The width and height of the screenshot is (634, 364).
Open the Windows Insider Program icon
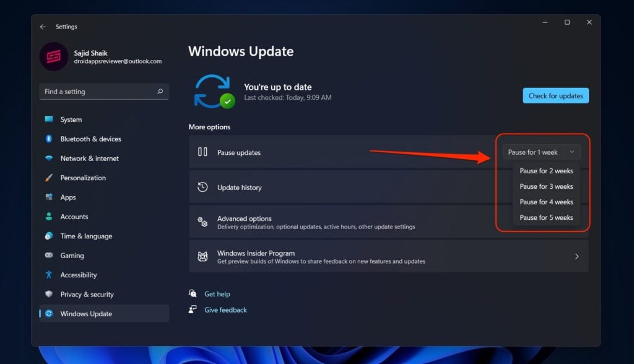(x=202, y=255)
